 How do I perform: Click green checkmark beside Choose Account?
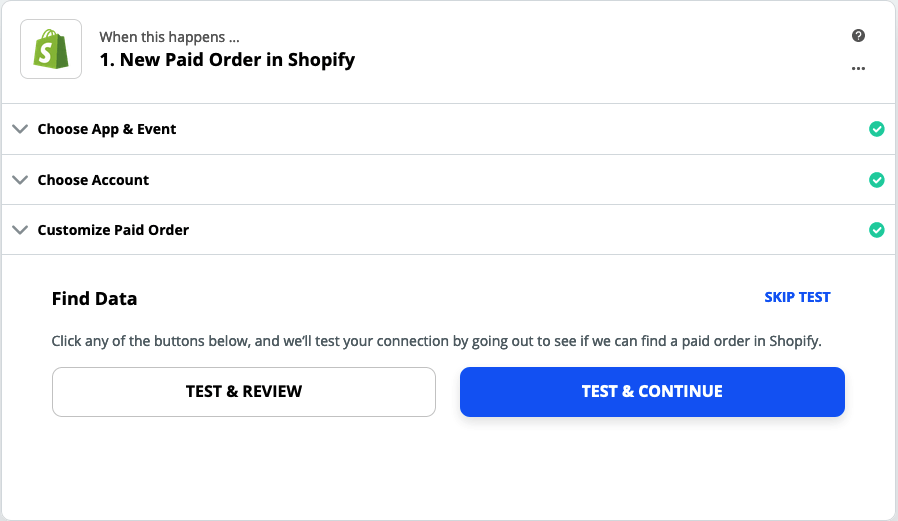[x=876, y=180]
